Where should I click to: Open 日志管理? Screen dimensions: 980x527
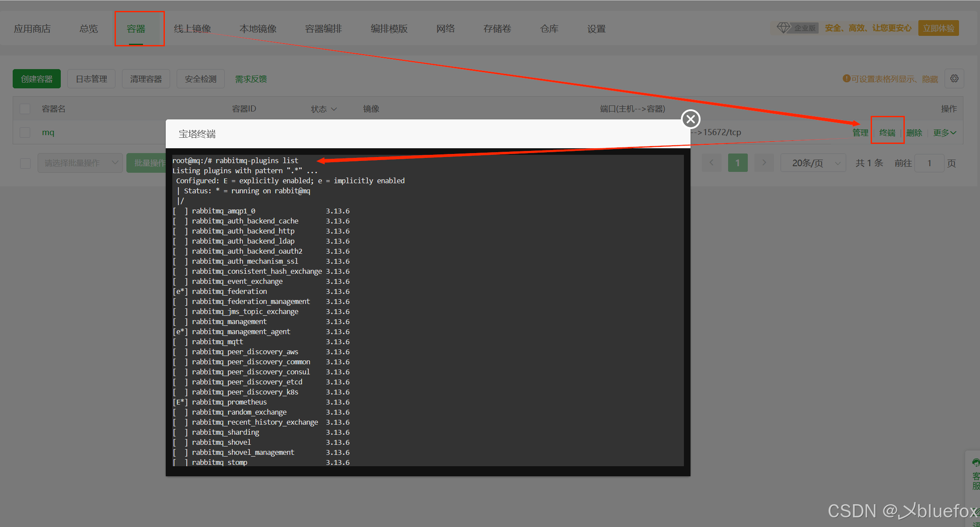91,79
